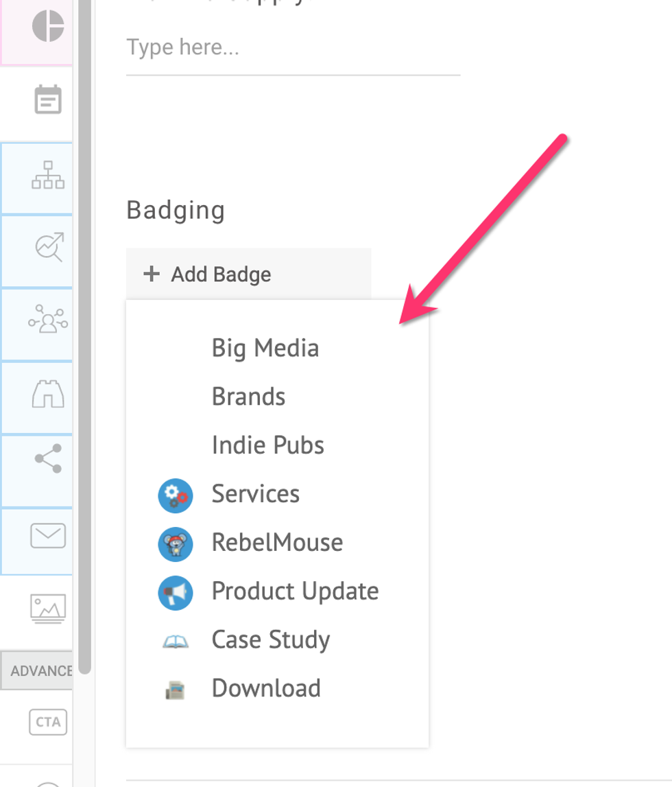
Task: Click the image picture sidebar icon
Action: tap(48, 608)
